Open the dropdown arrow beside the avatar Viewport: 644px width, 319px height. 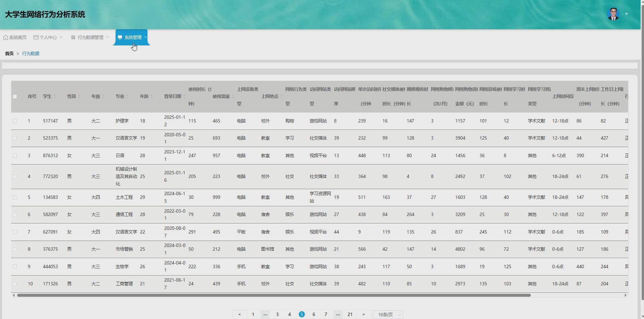point(626,14)
